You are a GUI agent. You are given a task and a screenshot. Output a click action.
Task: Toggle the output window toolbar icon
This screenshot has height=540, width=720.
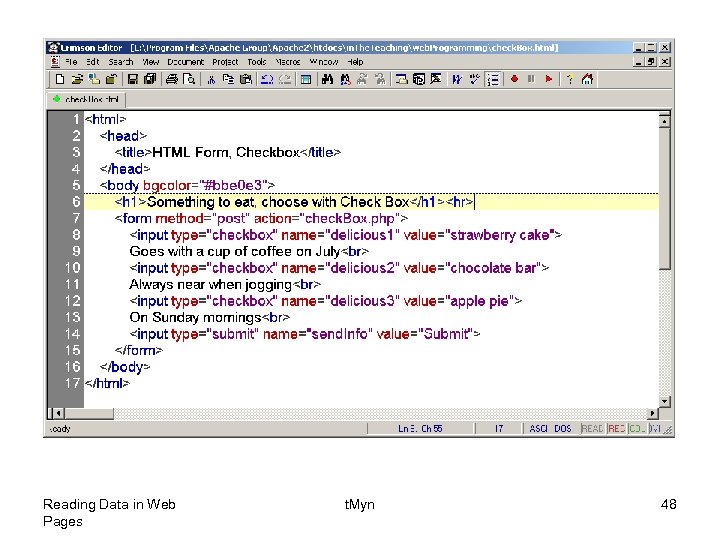(x=418, y=79)
